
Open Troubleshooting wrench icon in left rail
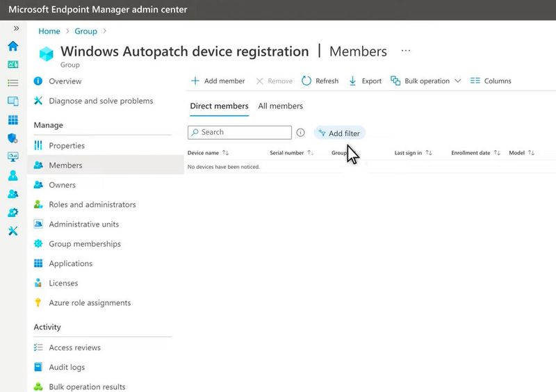[13, 231]
